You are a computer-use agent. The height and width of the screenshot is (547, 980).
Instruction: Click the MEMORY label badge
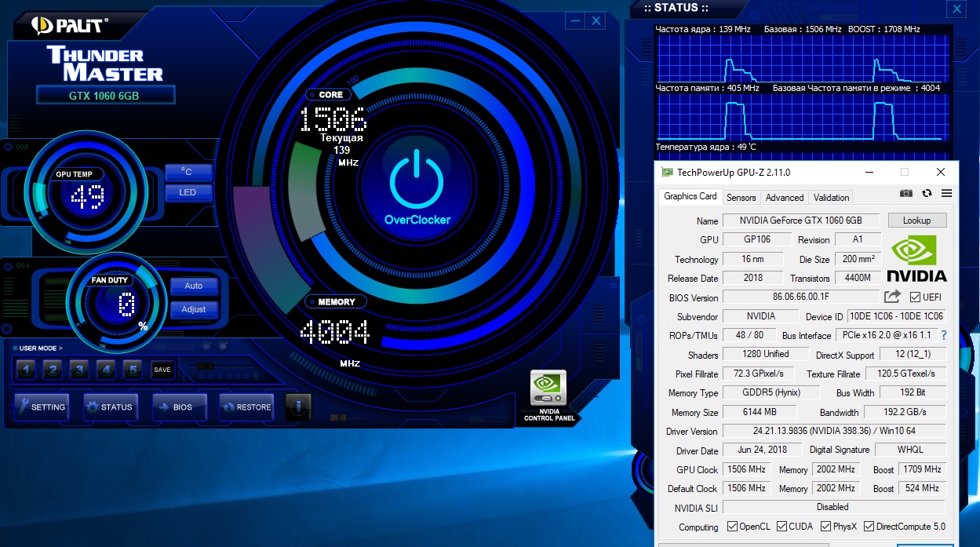pos(336,301)
